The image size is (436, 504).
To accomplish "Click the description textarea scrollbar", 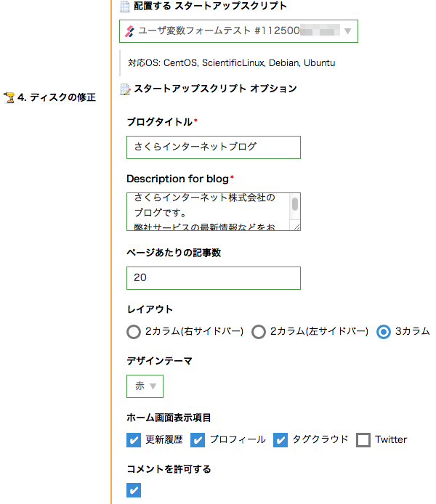I will (x=295, y=205).
